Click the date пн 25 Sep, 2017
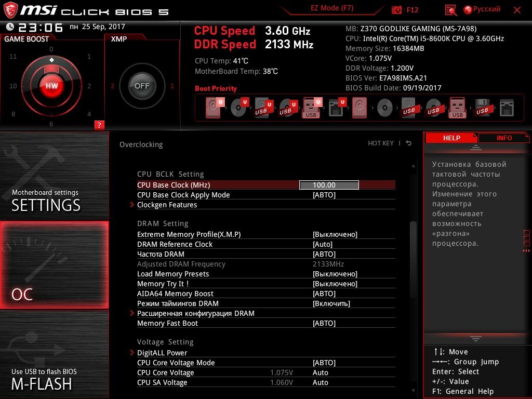This screenshot has width=532, height=399. (x=97, y=26)
